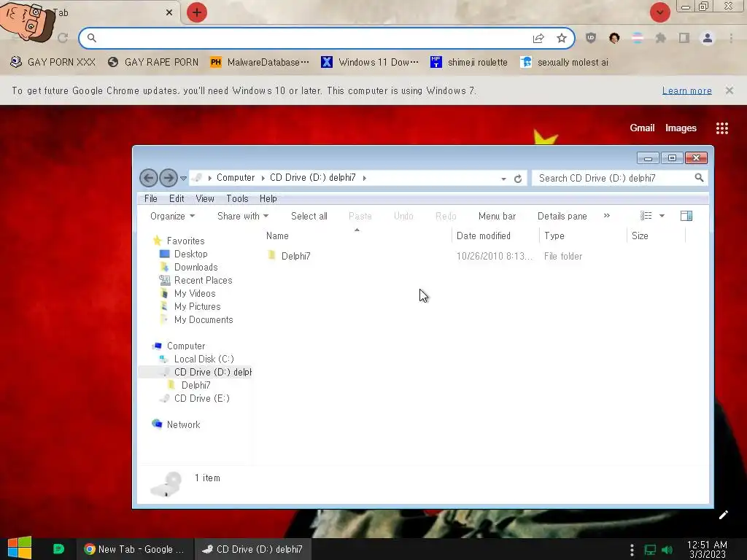747x560 pixels.
Task: Click the network monitor tray icon
Action: click(650, 550)
